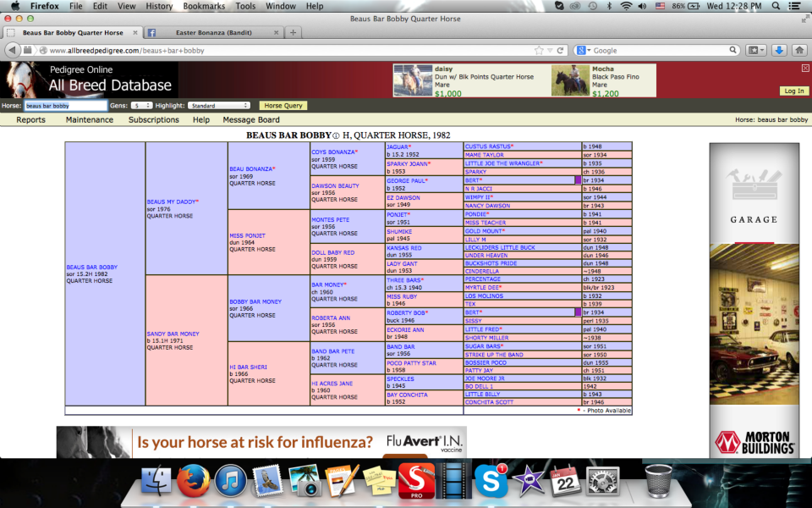Open a new tab with the plus button

(x=294, y=32)
